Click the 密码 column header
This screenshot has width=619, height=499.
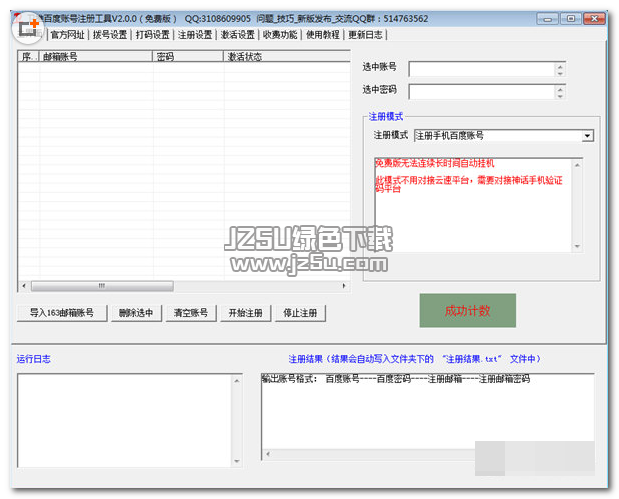(x=188, y=56)
